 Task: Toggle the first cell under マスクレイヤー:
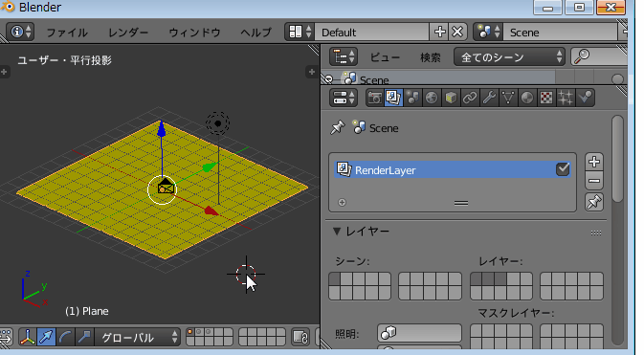(476, 331)
